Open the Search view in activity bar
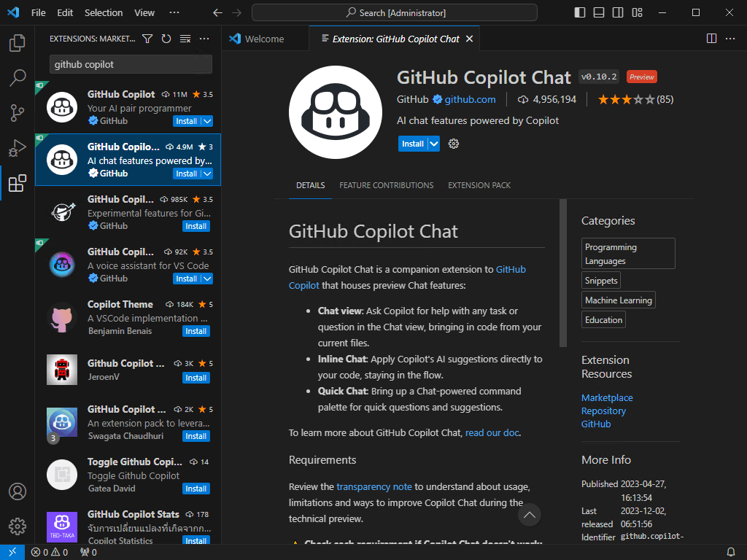 pyautogui.click(x=18, y=77)
